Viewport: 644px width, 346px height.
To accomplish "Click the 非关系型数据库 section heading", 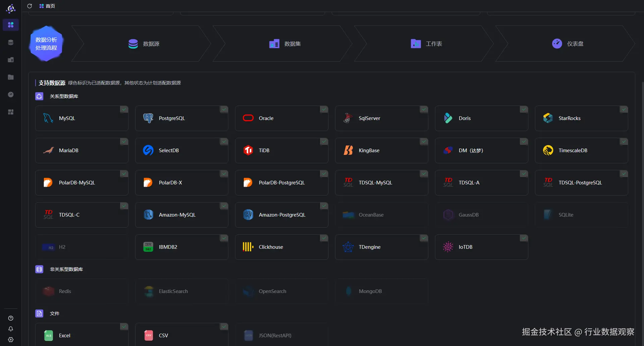I will click(x=66, y=269).
